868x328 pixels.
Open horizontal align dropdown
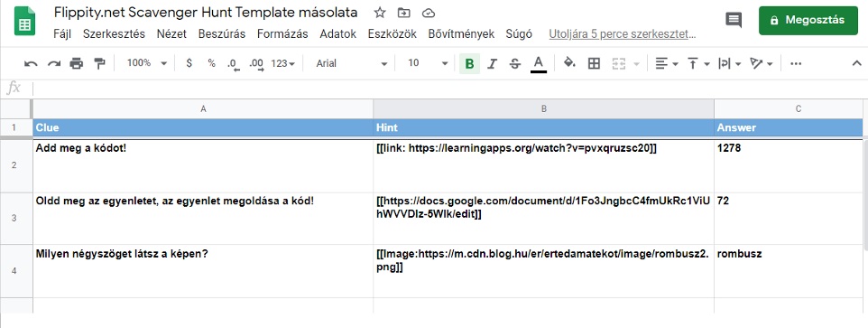click(x=667, y=64)
